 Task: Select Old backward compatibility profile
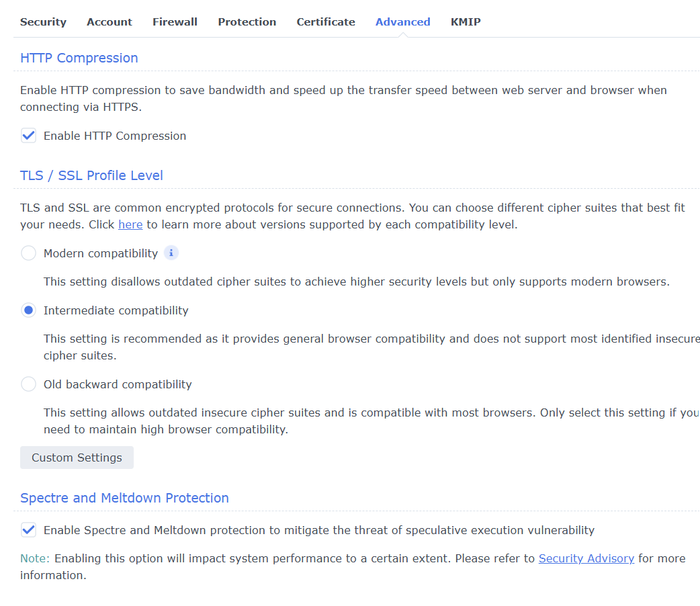point(28,384)
